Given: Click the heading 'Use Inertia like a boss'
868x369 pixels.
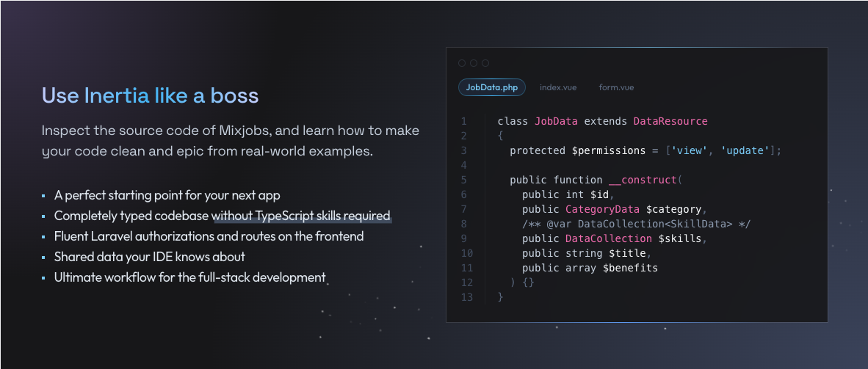Looking at the screenshot, I should 151,95.
